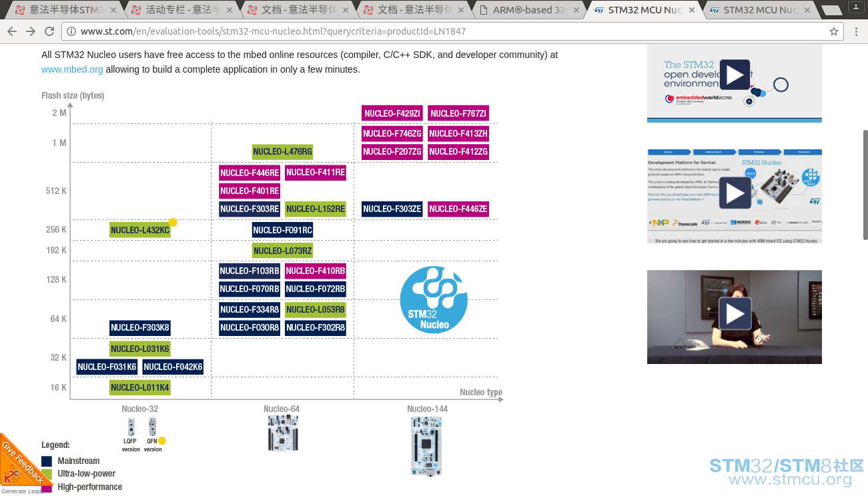Choose the NUCLEO-F412ZG board
Screen dimensions: 868x496
(458, 151)
